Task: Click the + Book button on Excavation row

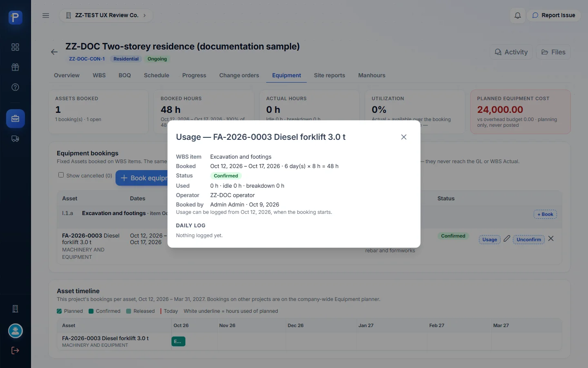Action: (545, 214)
